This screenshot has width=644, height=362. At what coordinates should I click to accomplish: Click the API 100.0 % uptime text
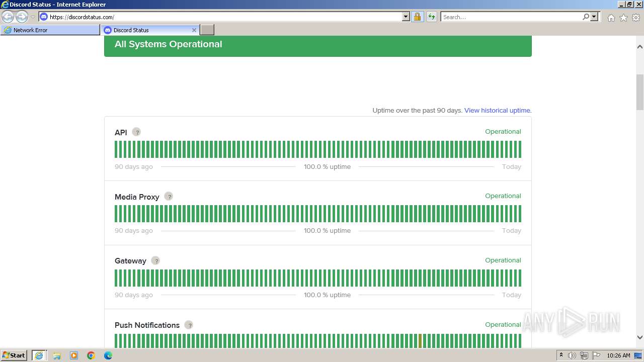point(327,167)
